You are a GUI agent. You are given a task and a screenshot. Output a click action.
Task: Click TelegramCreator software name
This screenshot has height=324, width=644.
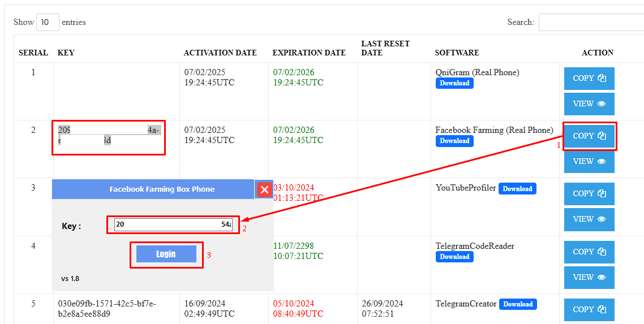466,304
